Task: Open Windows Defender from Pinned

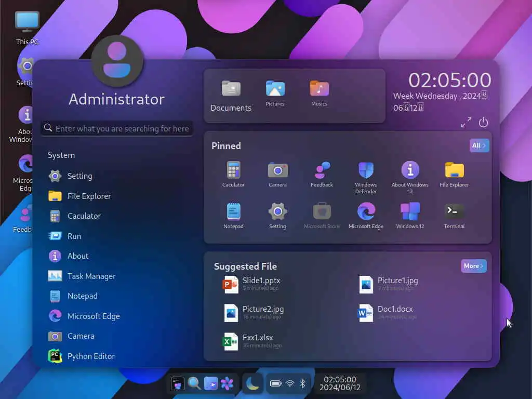Action: click(x=366, y=178)
